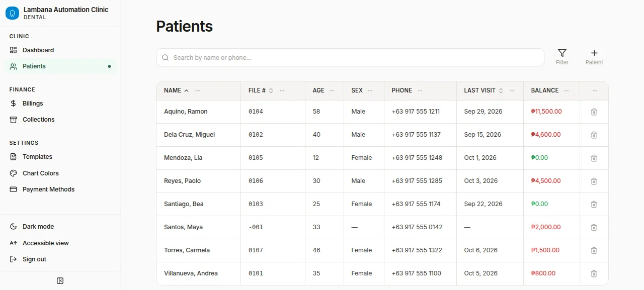Reverse the Name column sort order
The height and width of the screenshot is (290, 644).
(176, 90)
